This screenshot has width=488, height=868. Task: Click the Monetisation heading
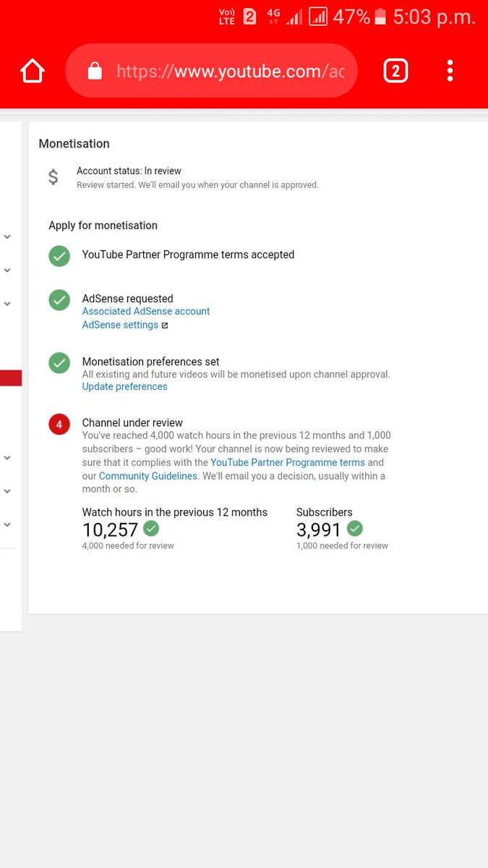[x=74, y=143]
